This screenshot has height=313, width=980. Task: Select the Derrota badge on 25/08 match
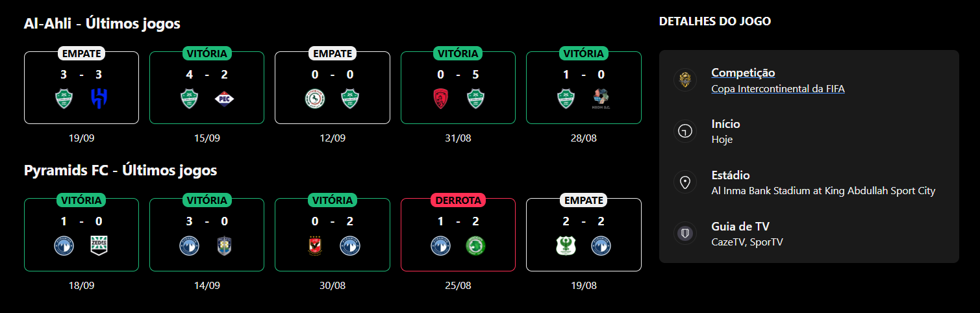click(458, 200)
